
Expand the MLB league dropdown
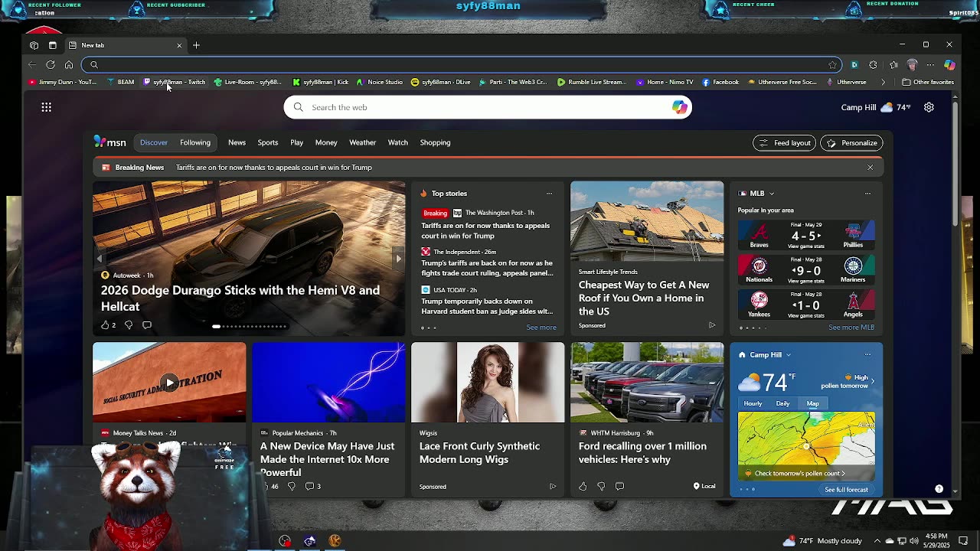coord(771,194)
